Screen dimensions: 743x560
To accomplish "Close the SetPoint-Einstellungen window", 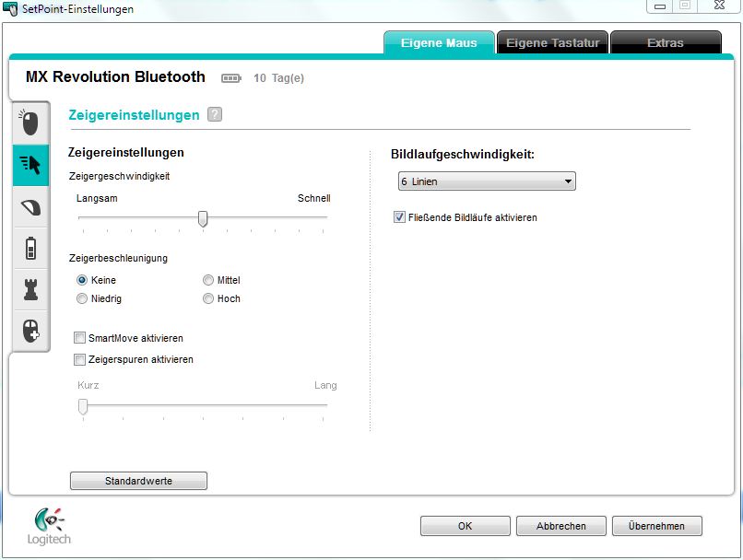I will [719, 6].
